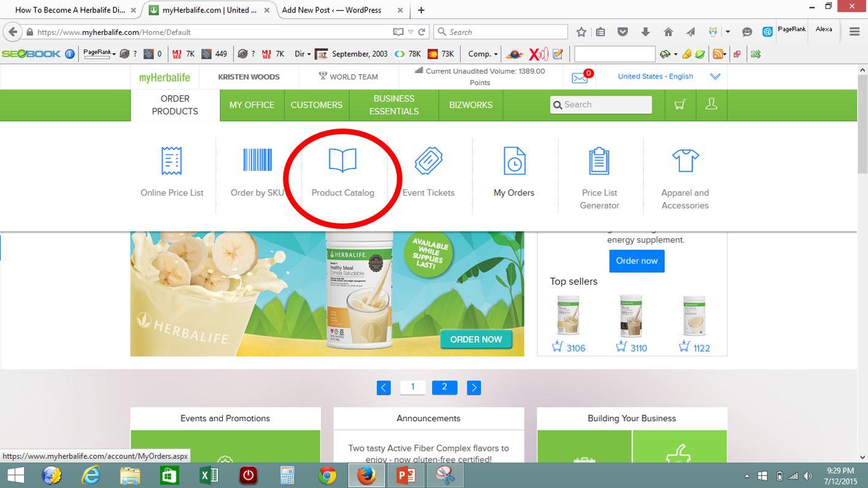The height and width of the screenshot is (488, 868).
Task: Open the Comp. dropdown in SEO toolbar
Action: coord(483,54)
